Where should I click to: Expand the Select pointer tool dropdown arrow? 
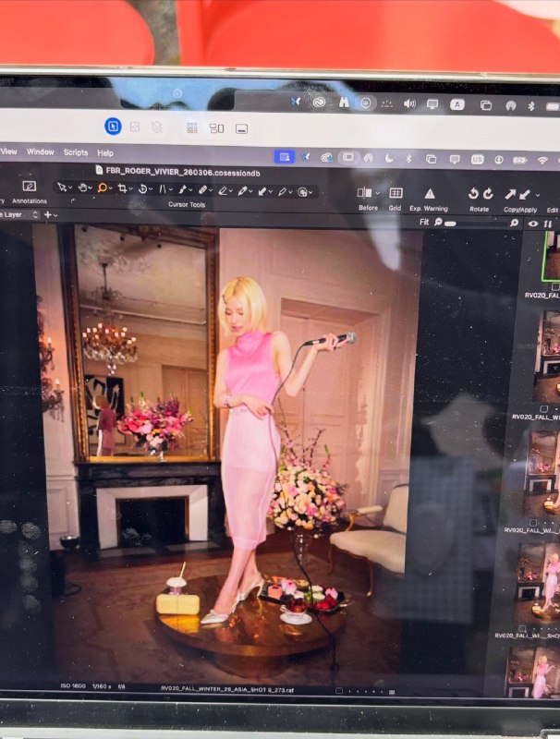click(69, 188)
